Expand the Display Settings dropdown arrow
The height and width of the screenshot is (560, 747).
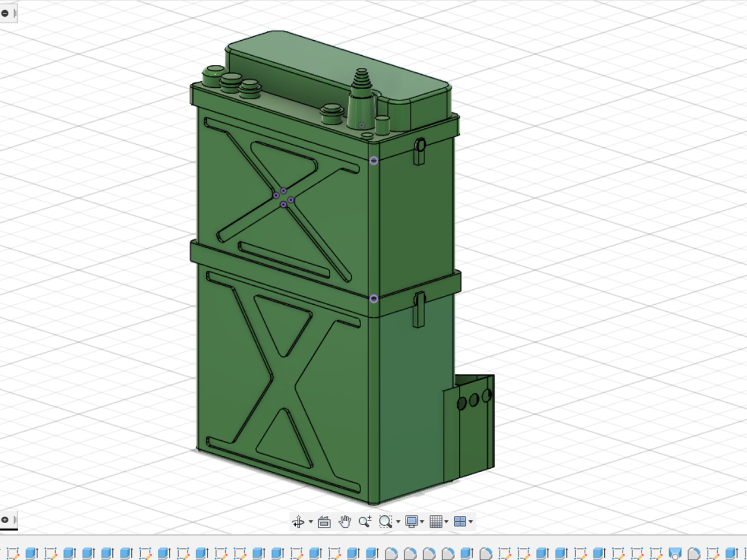422,521
